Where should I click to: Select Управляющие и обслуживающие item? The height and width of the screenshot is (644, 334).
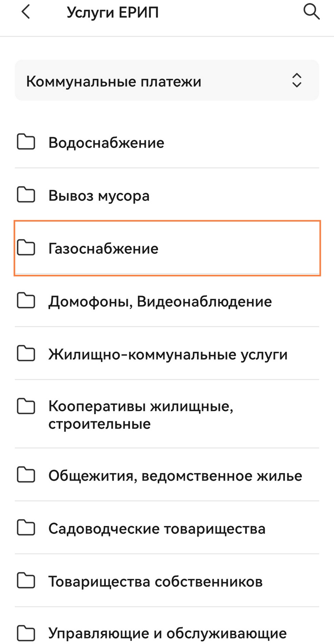coord(168,633)
